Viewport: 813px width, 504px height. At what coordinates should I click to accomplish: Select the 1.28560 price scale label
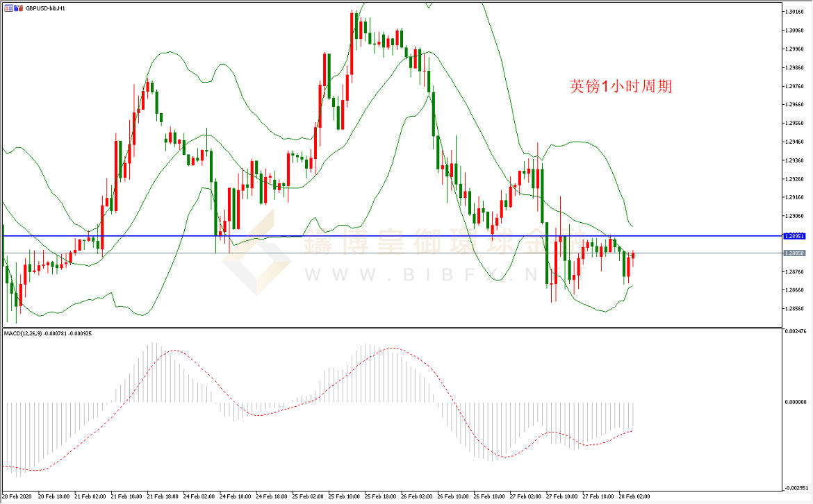click(x=794, y=308)
